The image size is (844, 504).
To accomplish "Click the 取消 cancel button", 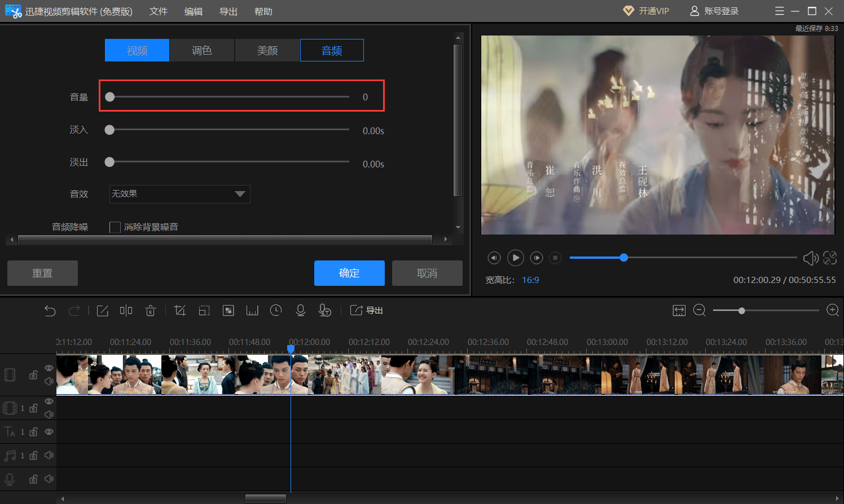I will pos(427,273).
